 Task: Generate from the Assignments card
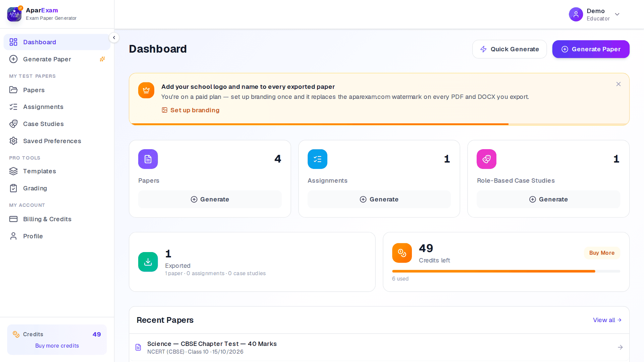pos(379,199)
